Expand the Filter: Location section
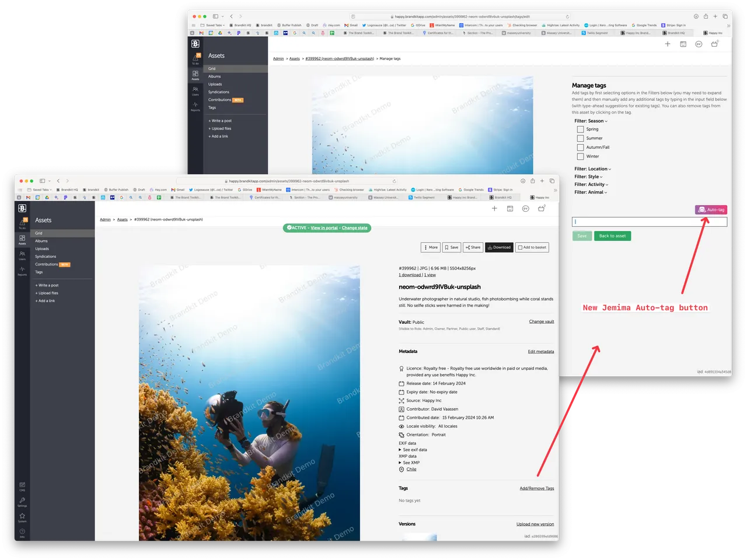 click(x=592, y=169)
